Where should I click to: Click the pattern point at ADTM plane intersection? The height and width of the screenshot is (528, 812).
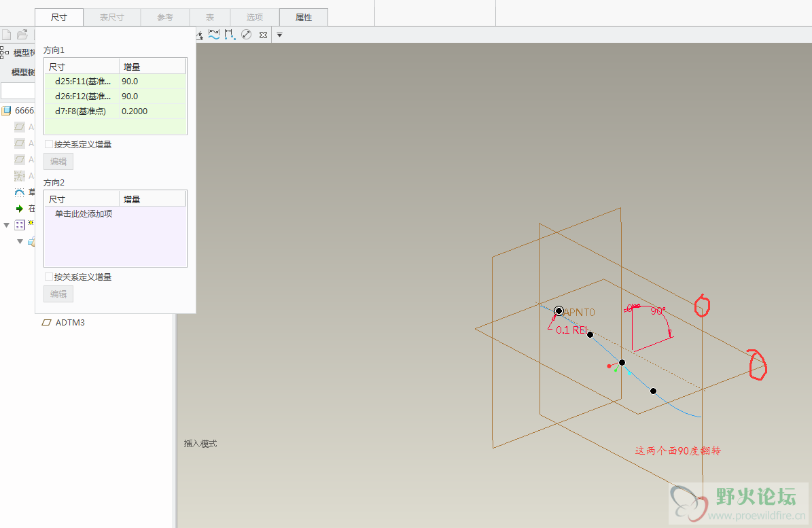(622, 362)
